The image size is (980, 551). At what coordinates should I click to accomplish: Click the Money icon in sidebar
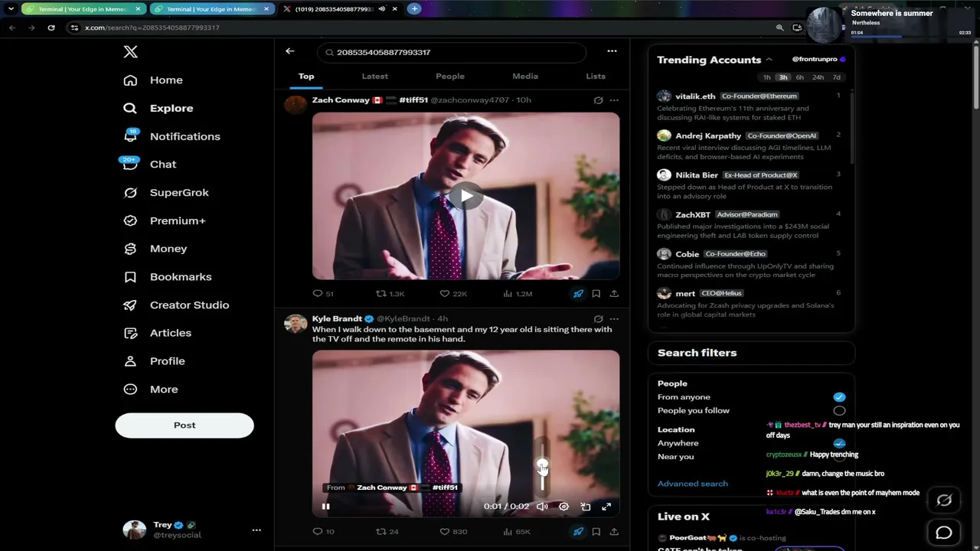click(130, 249)
